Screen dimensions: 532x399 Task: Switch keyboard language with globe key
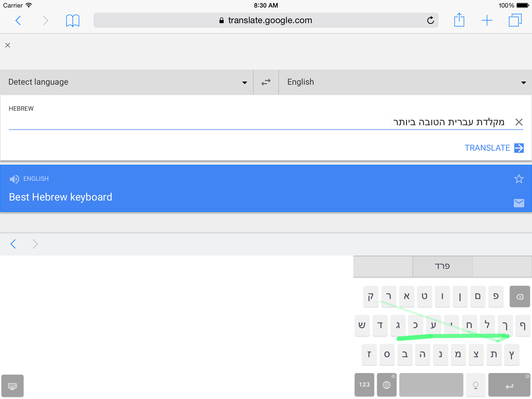[x=387, y=385]
